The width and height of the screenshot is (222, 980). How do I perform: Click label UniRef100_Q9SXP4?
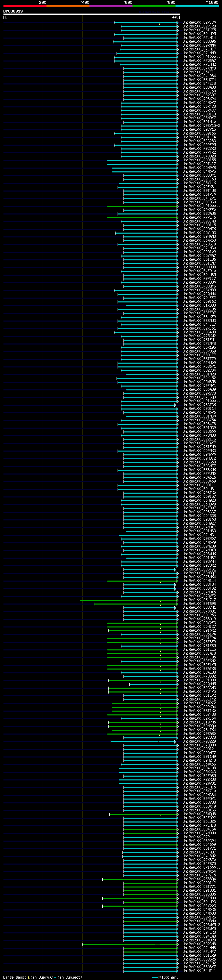pyautogui.click(x=199, y=99)
